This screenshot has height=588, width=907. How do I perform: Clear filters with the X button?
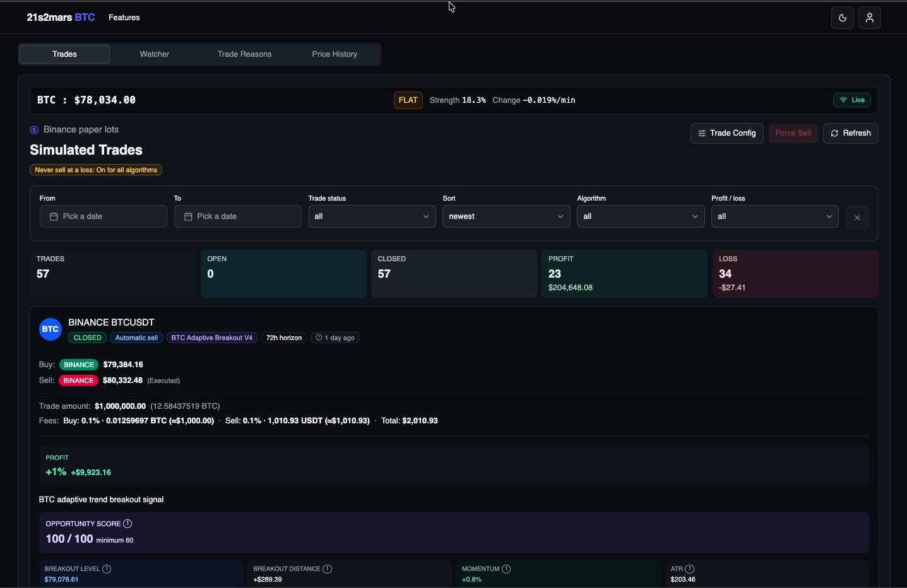857,218
